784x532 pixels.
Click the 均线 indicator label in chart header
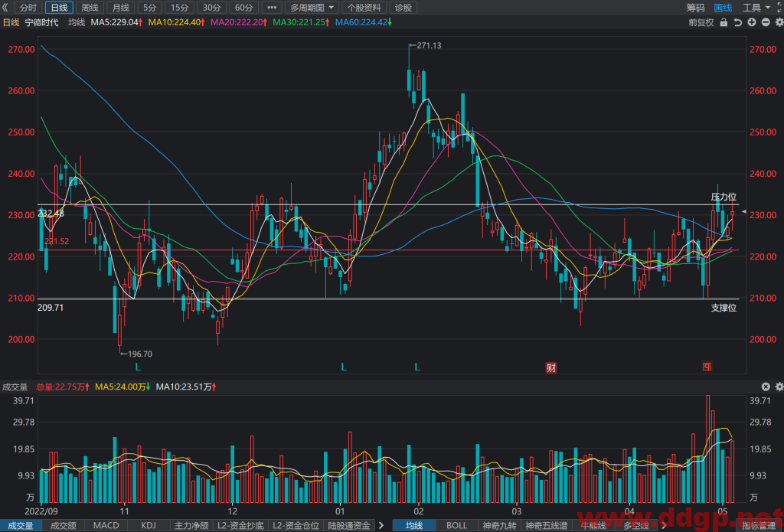pos(77,22)
